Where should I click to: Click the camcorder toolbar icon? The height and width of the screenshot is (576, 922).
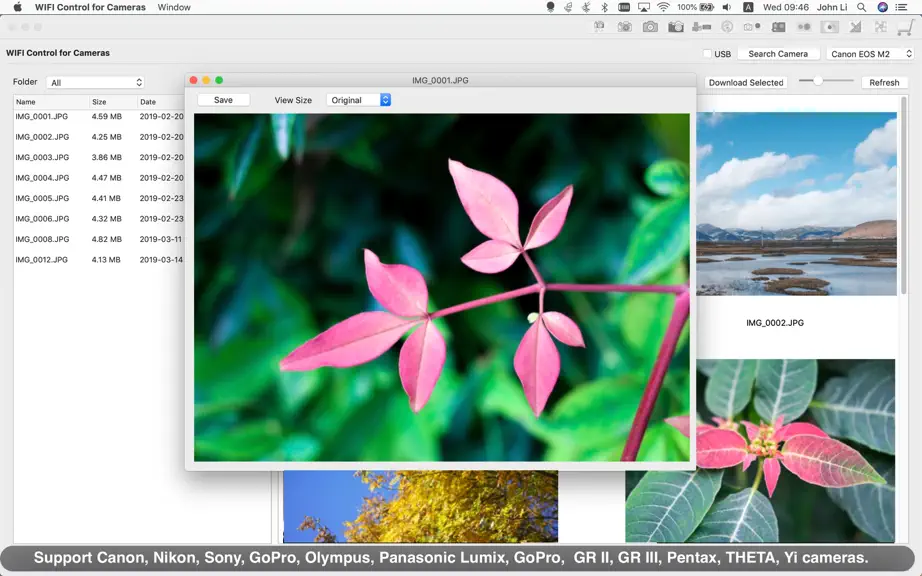pyautogui.click(x=701, y=26)
